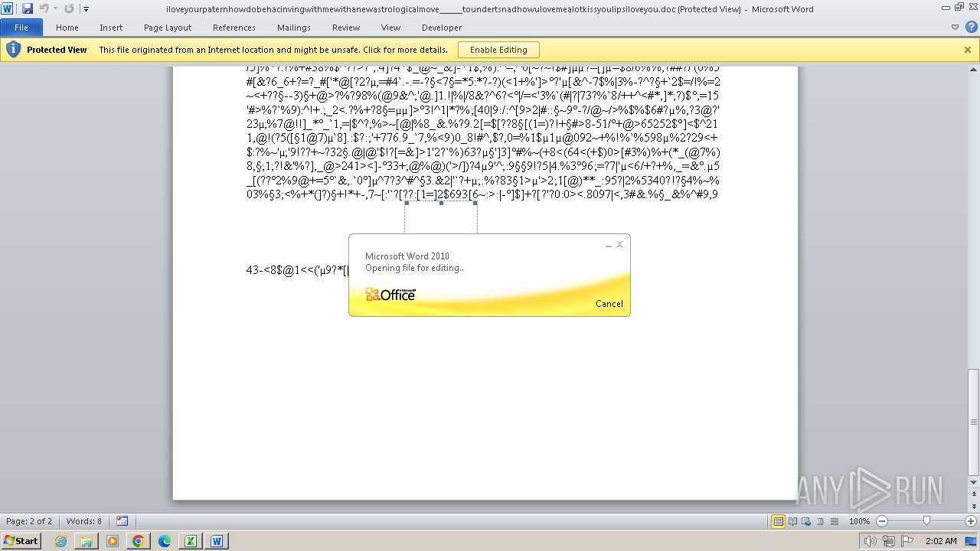Open Customize Quick Access Toolbar dropdown
980x551 pixels.
(x=86, y=9)
